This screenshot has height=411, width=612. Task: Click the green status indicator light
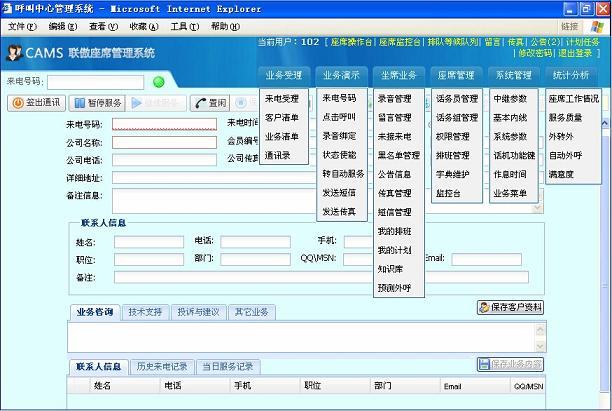pos(159,81)
